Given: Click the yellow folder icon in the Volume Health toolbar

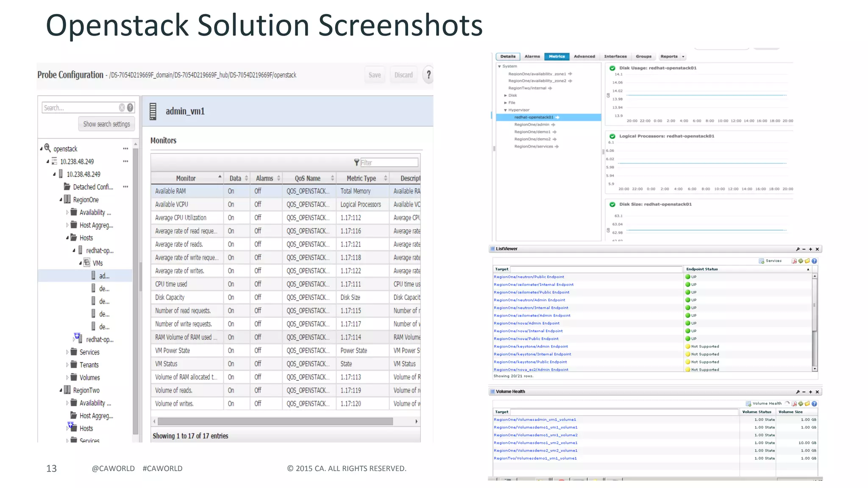Looking at the screenshot, I should [807, 404].
